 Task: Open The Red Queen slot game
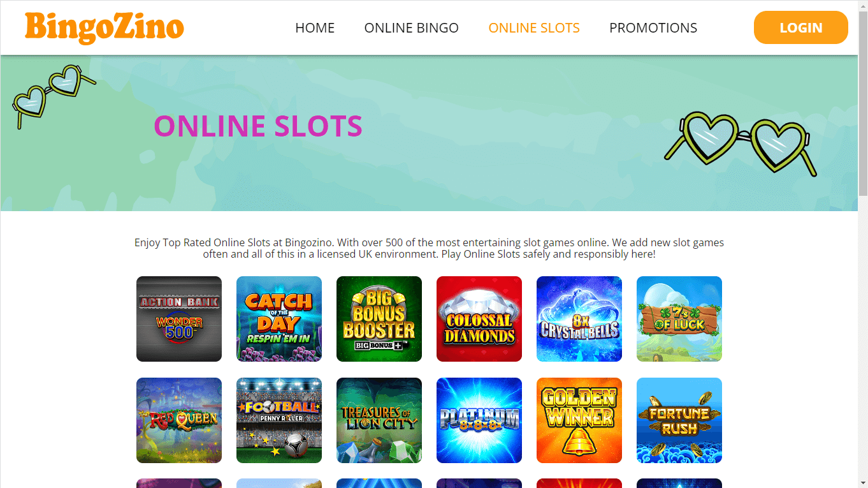pyautogui.click(x=179, y=420)
